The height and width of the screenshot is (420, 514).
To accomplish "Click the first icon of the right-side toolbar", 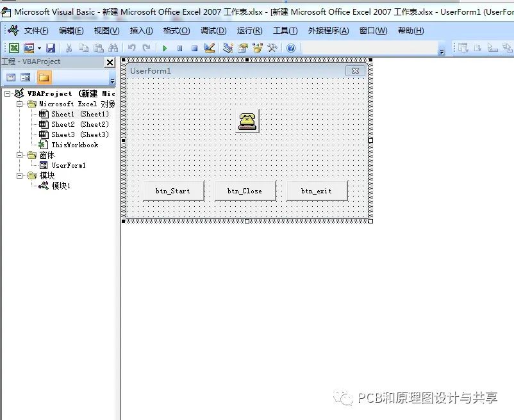I will click(x=463, y=48).
